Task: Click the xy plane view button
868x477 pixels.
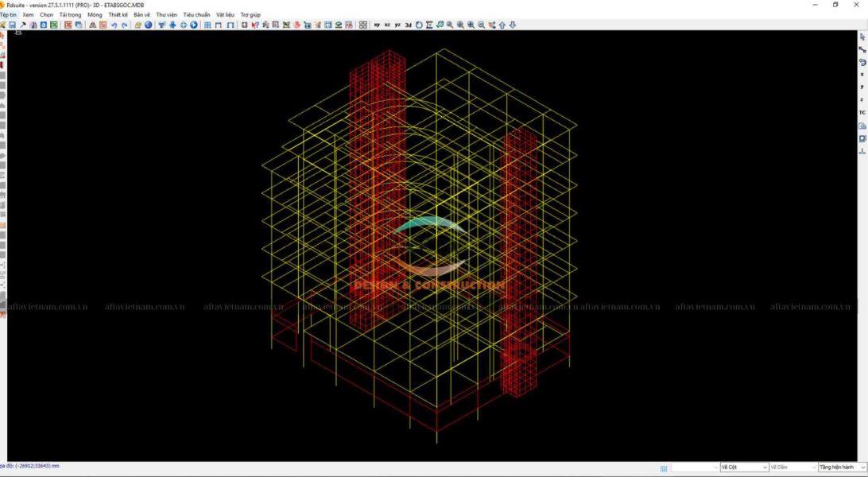Action: click(x=377, y=25)
